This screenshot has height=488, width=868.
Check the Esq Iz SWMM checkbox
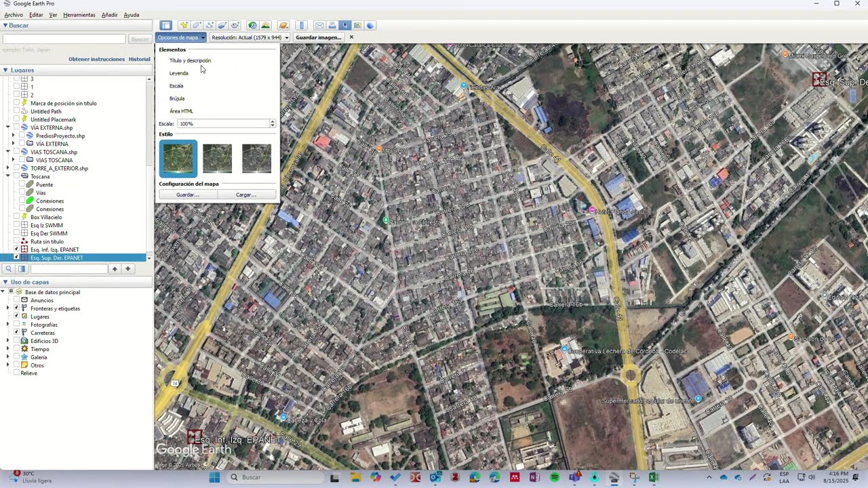coord(16,225)
